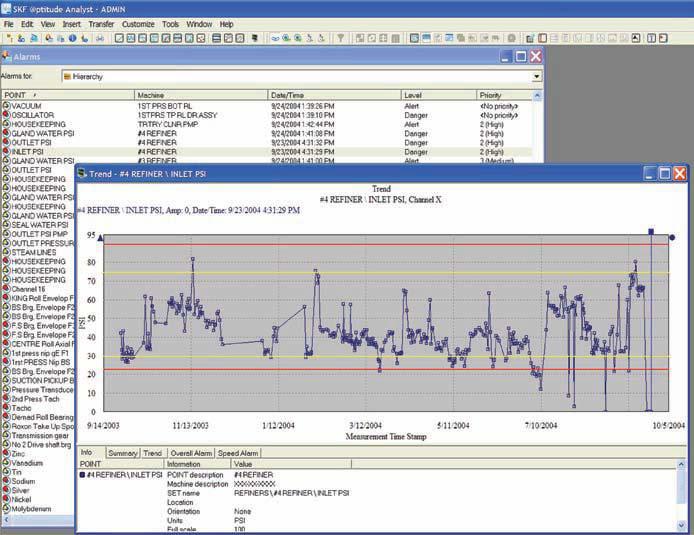
Task: Select the INLET PSI alarm row
Action: click(266, 151)
